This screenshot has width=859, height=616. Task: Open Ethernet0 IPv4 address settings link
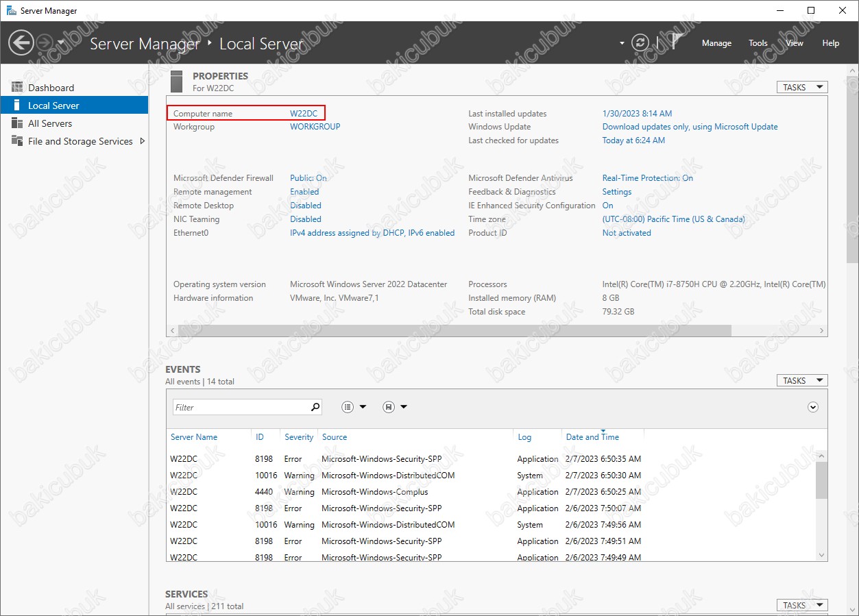[x=372, y=233]
